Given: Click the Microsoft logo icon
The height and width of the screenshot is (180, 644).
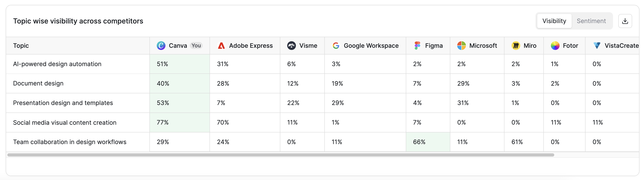Looking at the screenshot, I should coord(462,46).
